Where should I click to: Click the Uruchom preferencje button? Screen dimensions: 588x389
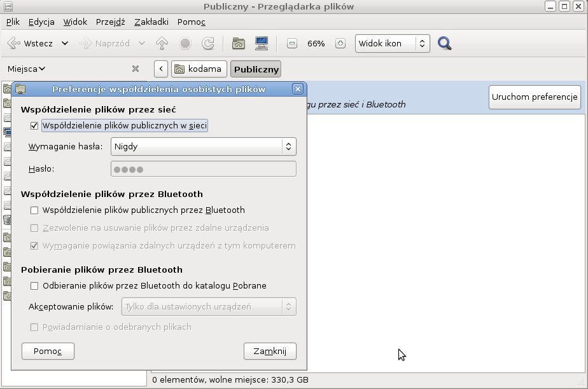535,97
